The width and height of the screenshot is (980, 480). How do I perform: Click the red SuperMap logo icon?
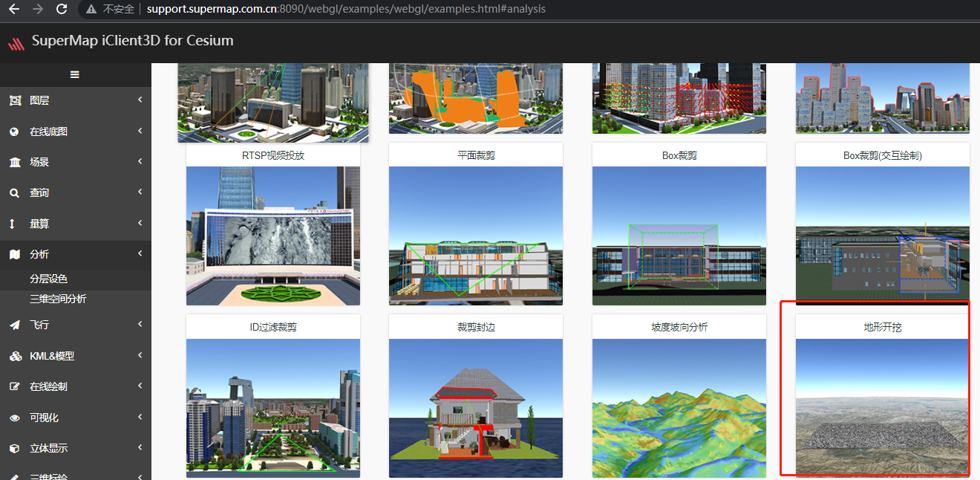(16, 42)
